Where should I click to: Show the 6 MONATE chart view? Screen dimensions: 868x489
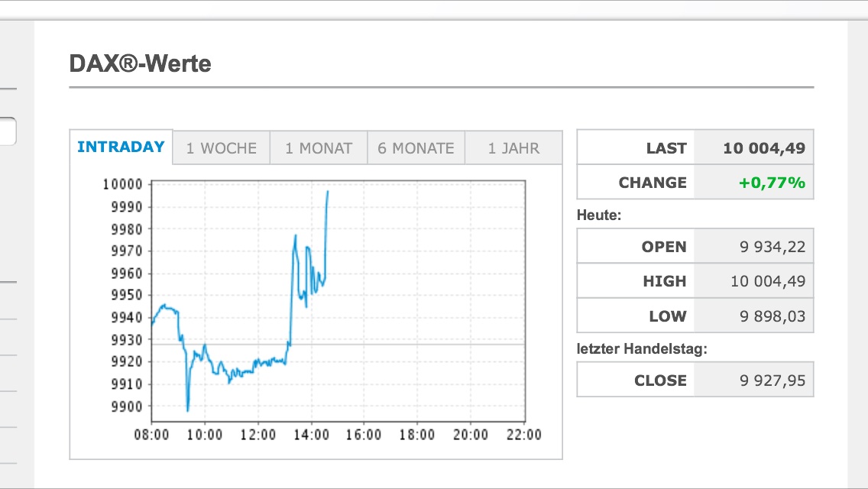[x=416, y=148]
